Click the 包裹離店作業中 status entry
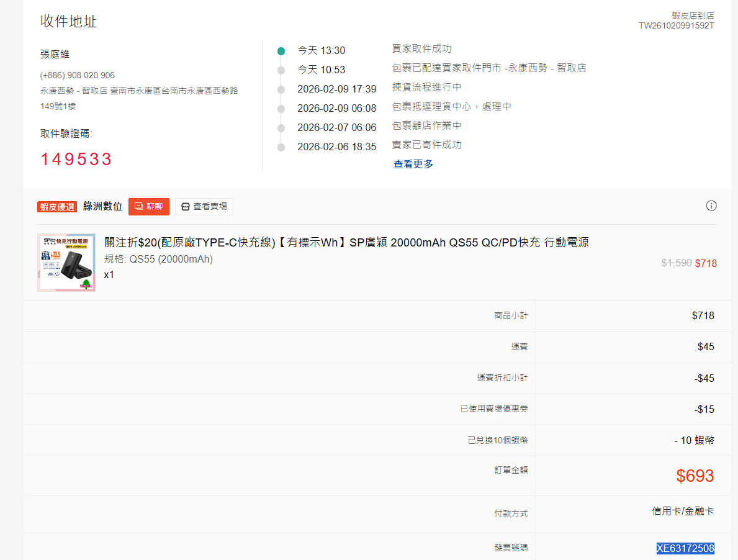The height and width of the screenshot is (560, 738). click(426, 126)
